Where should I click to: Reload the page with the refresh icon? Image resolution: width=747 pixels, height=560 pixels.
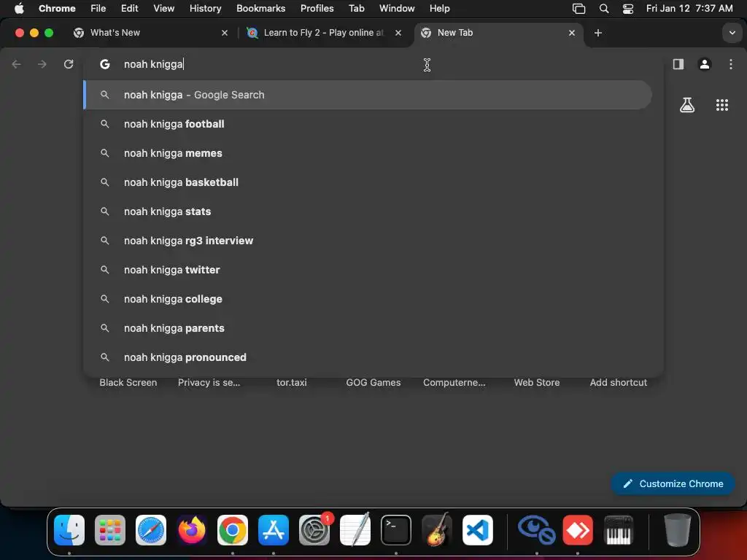click(x=69, y=64)
